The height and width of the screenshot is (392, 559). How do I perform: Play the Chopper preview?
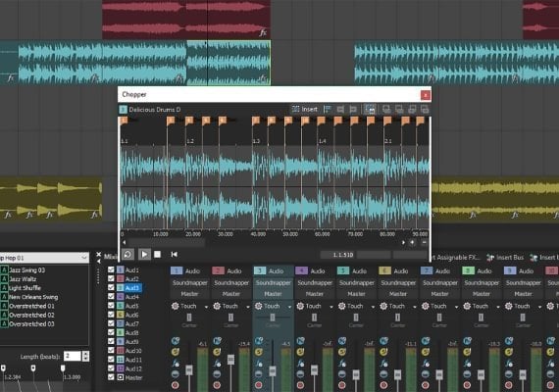pyautogui.click(x=144, y=254)
